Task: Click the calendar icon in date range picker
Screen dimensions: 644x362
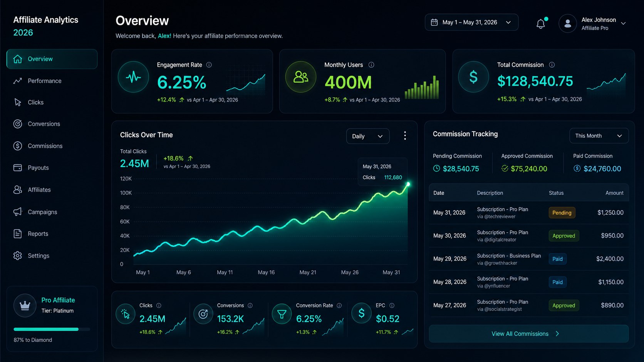Action: (434, 22)
